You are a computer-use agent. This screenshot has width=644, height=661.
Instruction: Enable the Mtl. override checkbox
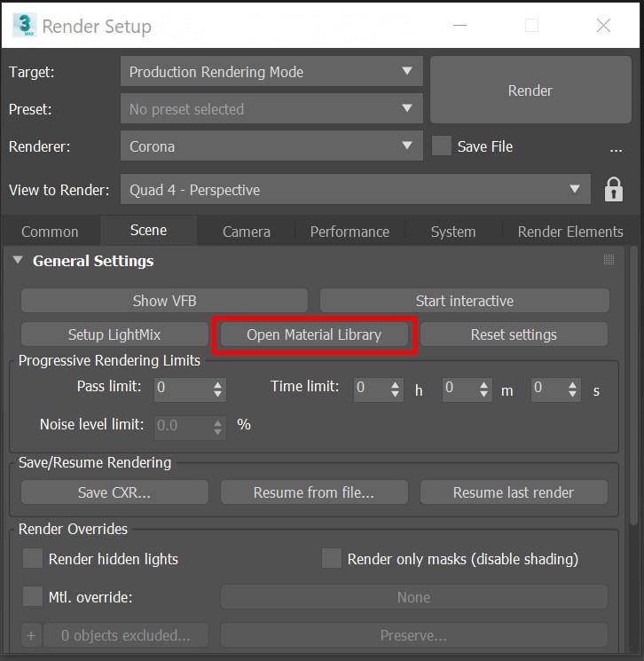pyautogui.click(x=33, y=596)
